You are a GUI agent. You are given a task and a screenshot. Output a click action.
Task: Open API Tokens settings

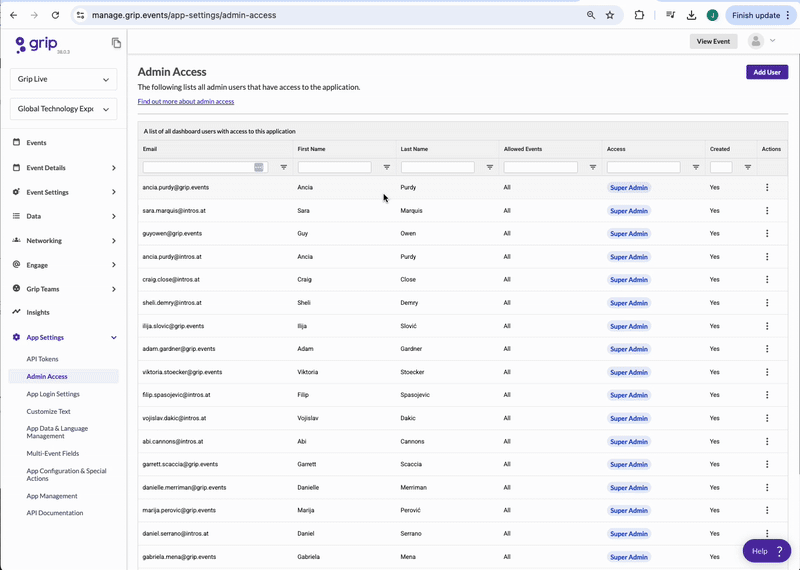click(42, 359)
